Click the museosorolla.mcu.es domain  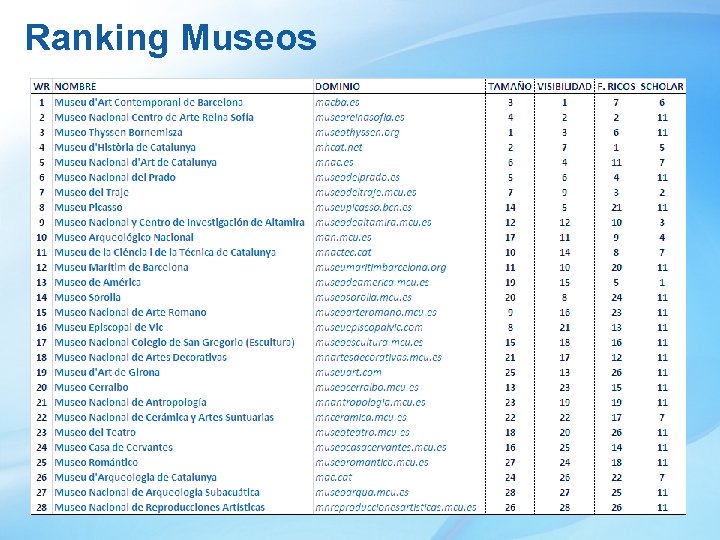364,298
